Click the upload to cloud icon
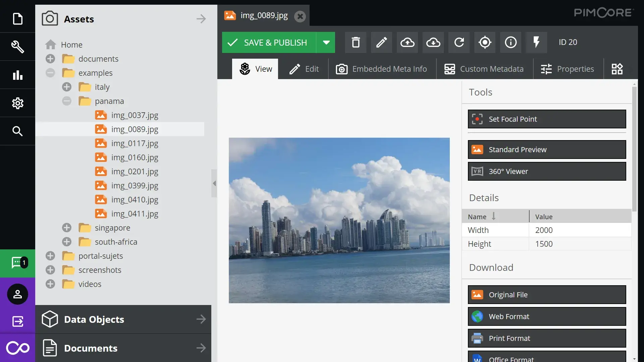 coord(408,42)
